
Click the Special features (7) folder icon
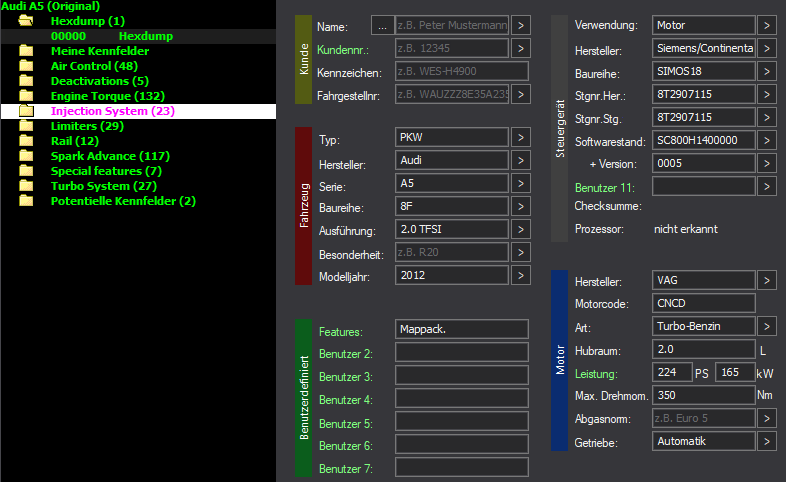click(x=26, y=171)
